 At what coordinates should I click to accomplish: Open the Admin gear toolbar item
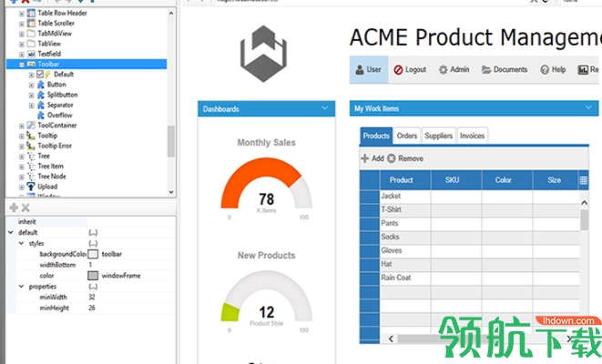(454, 69)
